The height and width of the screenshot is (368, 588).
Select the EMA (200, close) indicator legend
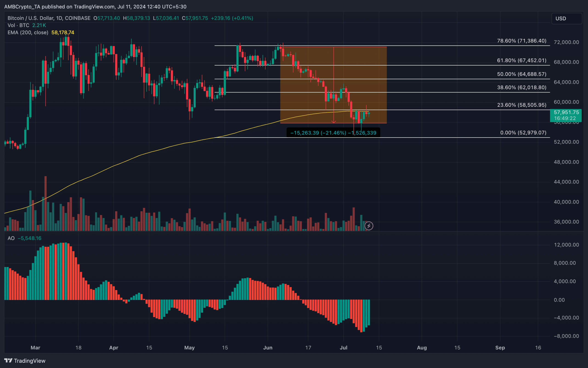pos(28,33)
